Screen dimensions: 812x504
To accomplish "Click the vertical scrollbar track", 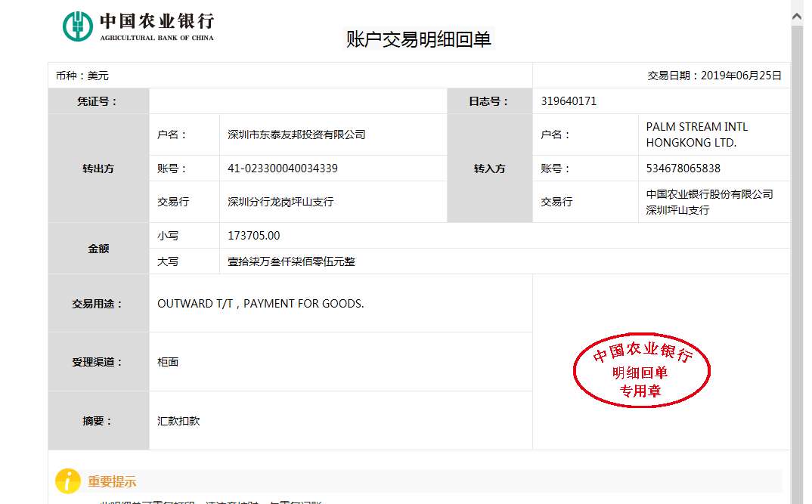I will (797, 264).
